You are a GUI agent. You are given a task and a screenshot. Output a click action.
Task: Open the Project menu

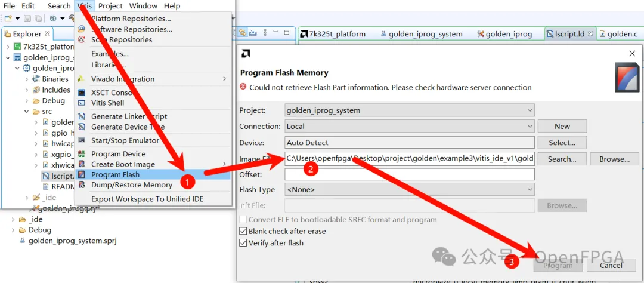click(110, 6)
